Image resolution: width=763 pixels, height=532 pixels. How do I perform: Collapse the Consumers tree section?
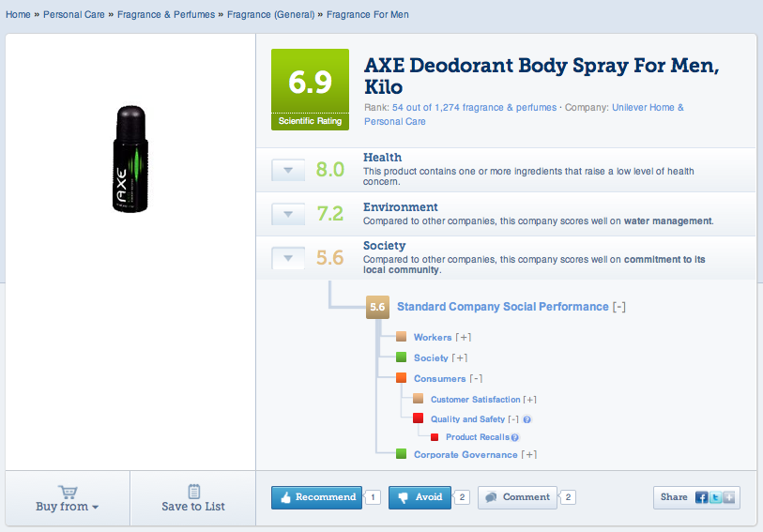tap(475, 379)
